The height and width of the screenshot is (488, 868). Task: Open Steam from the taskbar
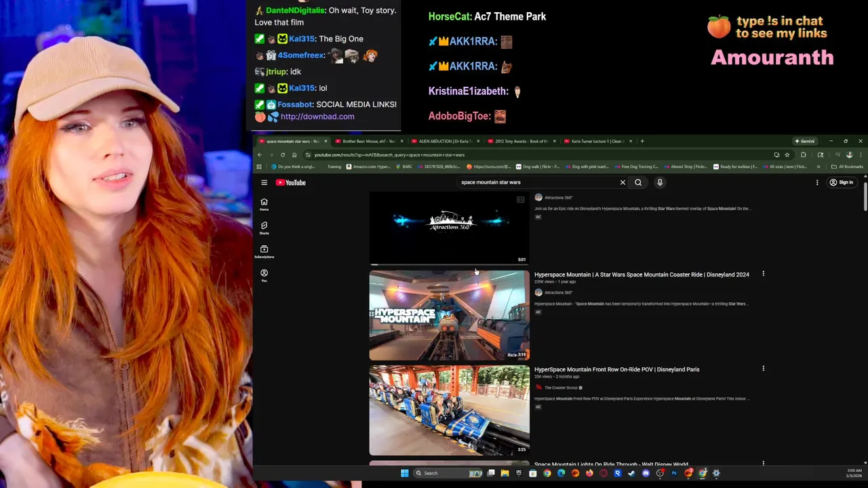pos(631,473)
